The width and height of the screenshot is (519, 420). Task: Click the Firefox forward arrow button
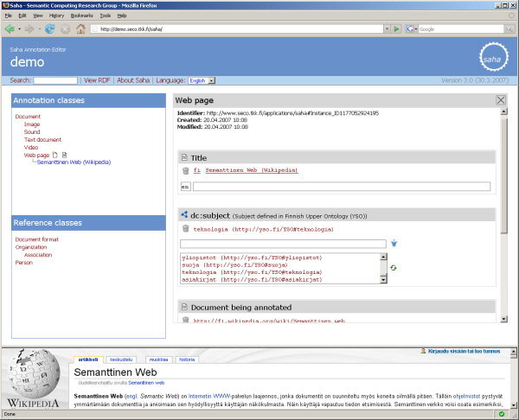pos(29,29)
